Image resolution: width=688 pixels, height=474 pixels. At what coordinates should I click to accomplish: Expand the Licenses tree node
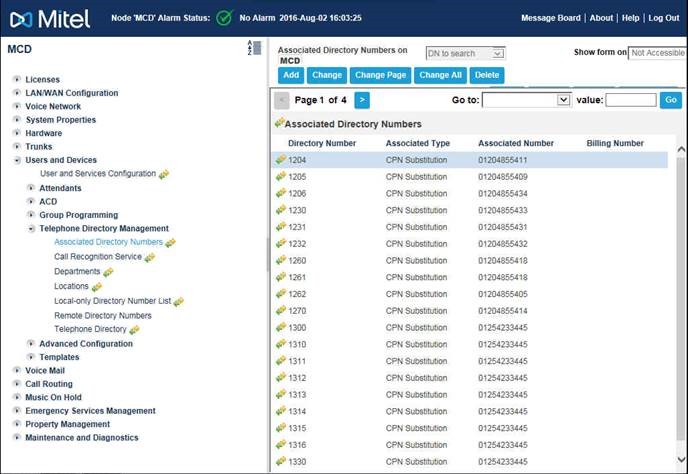[17, 79]
